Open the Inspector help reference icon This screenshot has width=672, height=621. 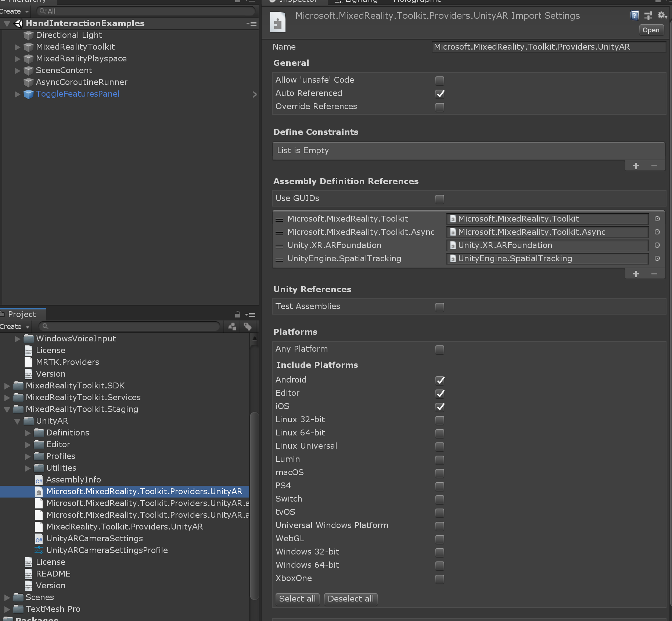point(635,15)
